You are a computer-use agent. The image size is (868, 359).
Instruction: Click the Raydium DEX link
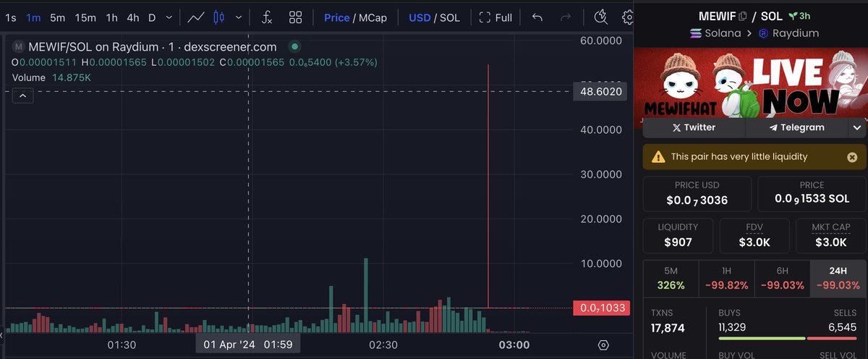[788, 33]
